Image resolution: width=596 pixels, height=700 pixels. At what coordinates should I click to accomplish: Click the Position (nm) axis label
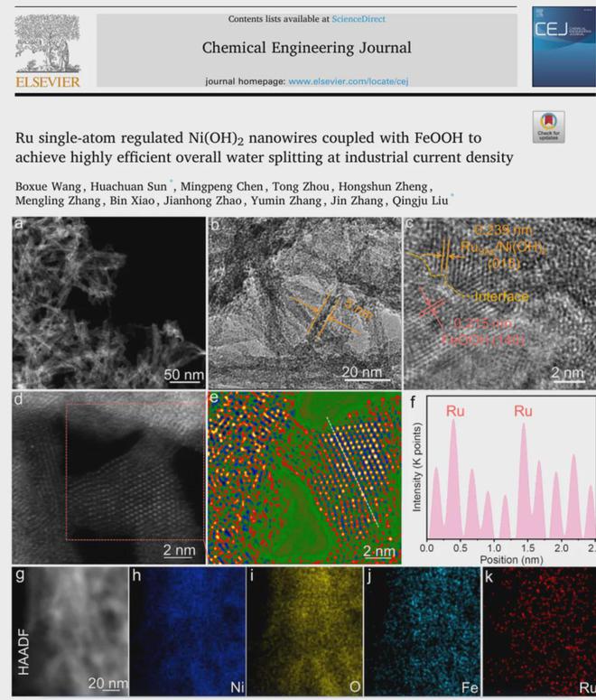[511, 559]
